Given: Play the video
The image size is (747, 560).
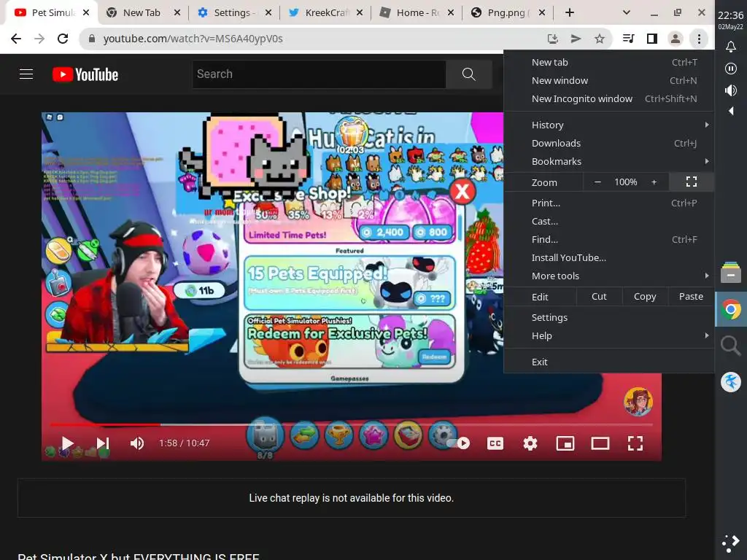Looking at the screenshot, I should tap(68, 443).
